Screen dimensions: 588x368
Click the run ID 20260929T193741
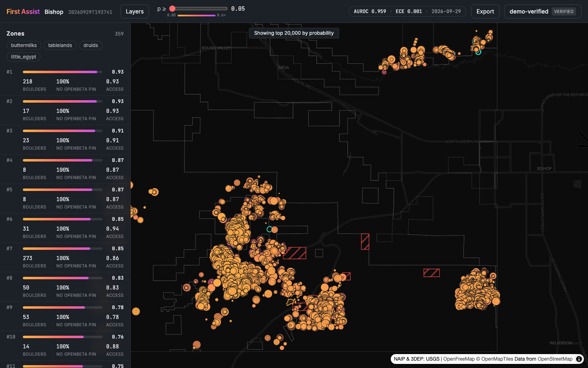(x=90, y=12)
